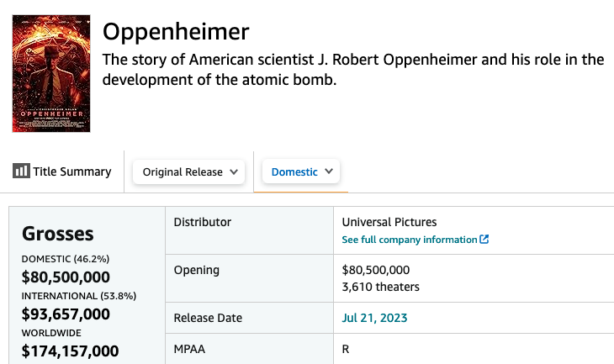Click the MPAA rating R value

(346, 349)
